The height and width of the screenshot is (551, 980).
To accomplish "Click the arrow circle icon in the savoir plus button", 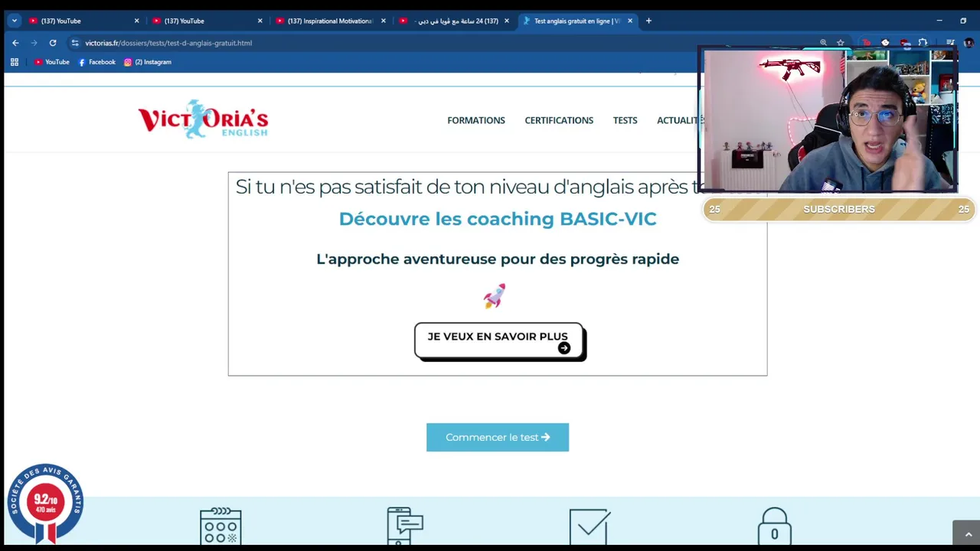I will (x=564, y=348).
